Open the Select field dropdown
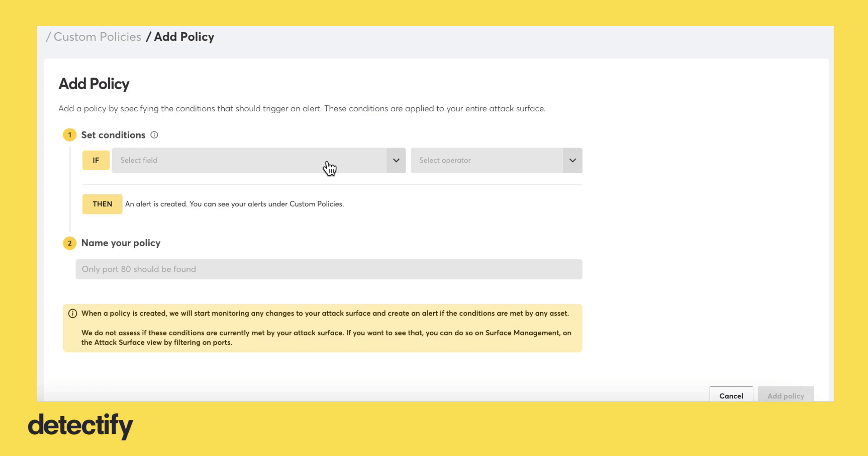This screenshot has height=456, width=868. (x=259, y=161)
